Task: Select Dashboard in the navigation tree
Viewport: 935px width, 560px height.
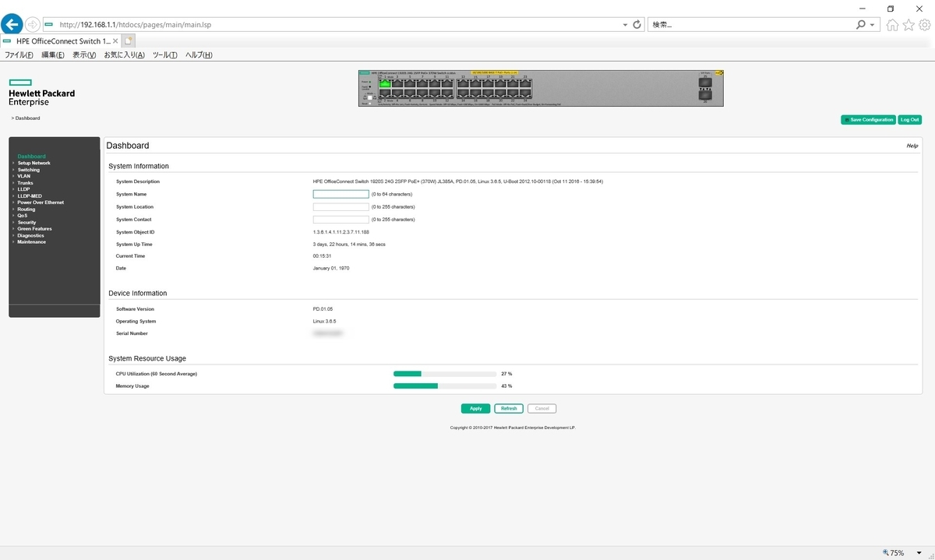Action: pos(31,157)
